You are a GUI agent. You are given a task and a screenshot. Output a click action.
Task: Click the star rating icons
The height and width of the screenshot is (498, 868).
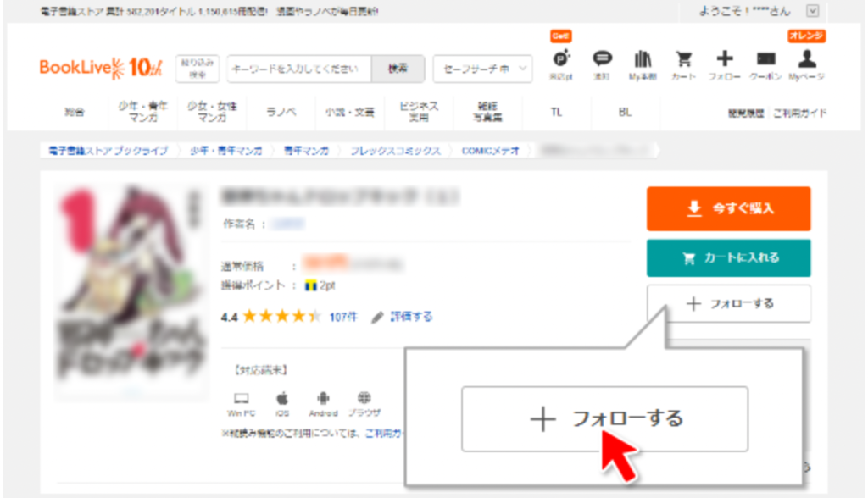click(x=281, y=317)
